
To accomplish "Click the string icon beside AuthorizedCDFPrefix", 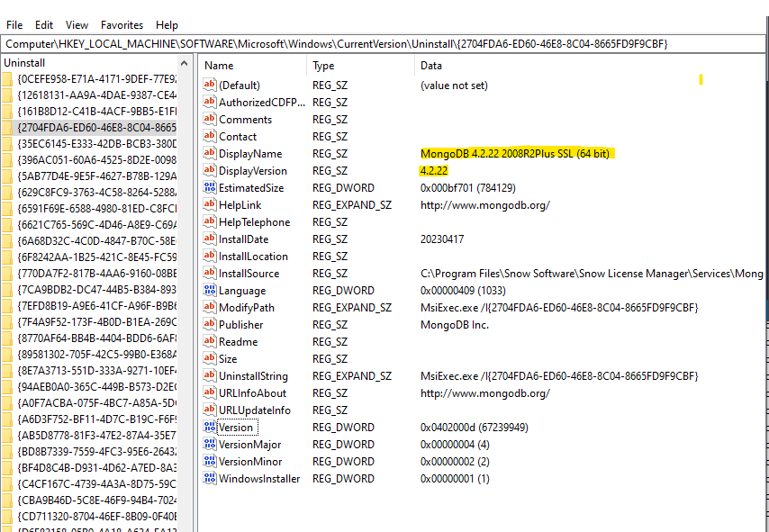I will (210, 102).
